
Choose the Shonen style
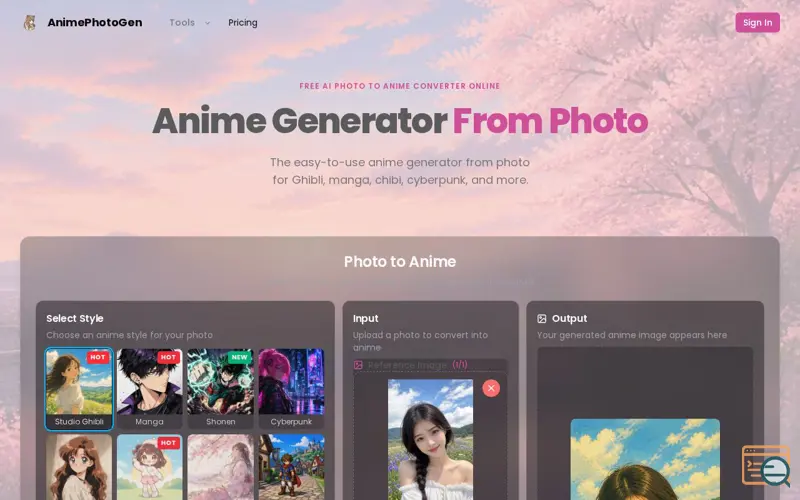(x=220, y=389)
